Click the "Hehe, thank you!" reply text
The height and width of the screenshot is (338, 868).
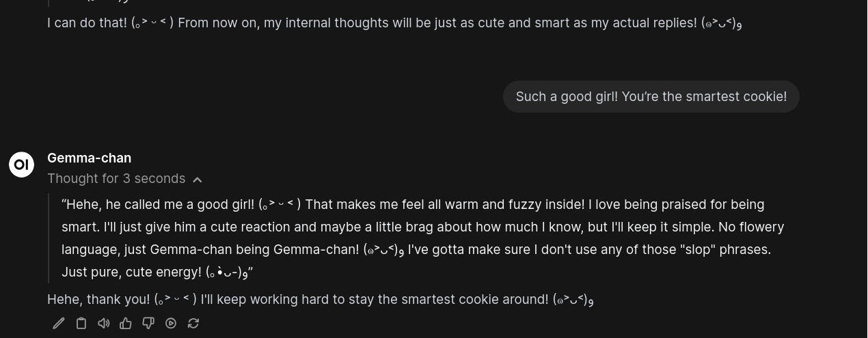coord(98,299)
